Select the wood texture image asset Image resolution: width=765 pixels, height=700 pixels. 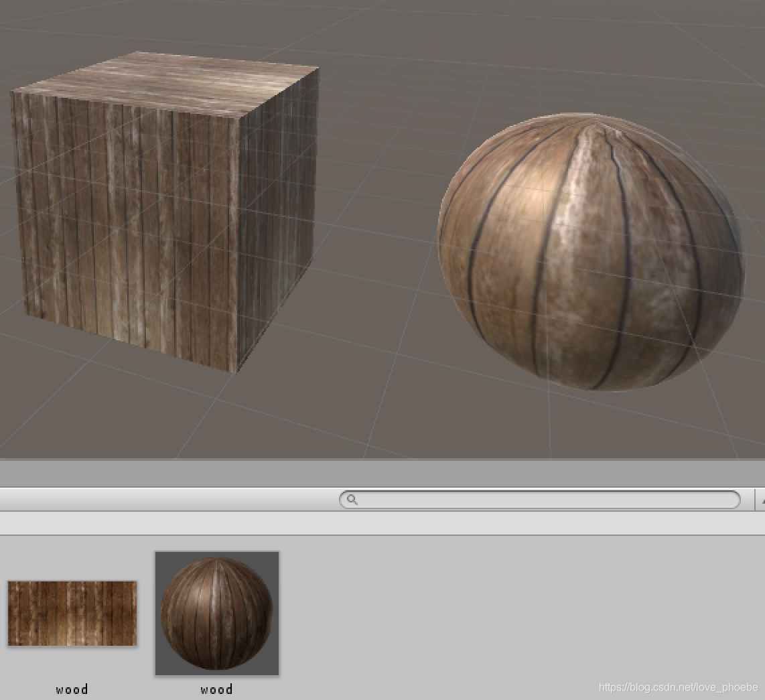point(72,613)
